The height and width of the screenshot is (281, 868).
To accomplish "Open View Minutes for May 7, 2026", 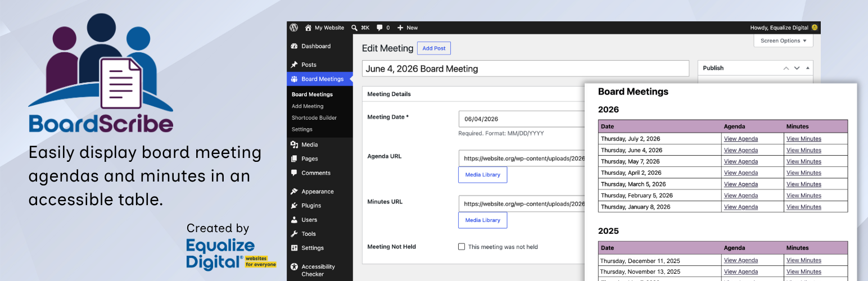I will (804, 161).
